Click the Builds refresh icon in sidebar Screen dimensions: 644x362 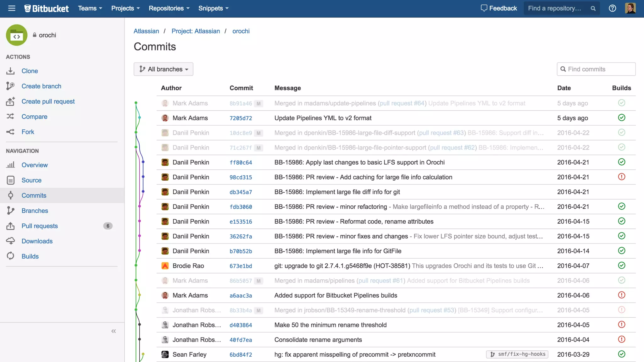(x=10, y=256)
